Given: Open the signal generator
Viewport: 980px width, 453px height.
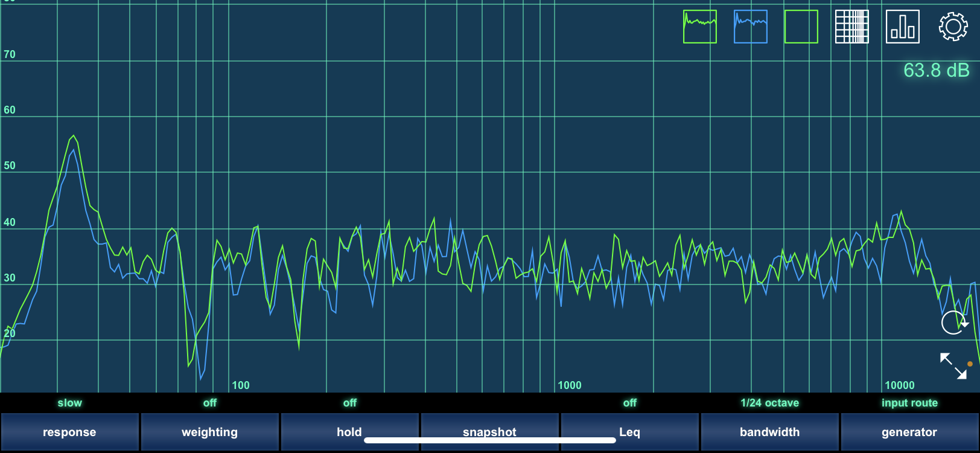Looking at the screenshot, I should coord(909,432).
